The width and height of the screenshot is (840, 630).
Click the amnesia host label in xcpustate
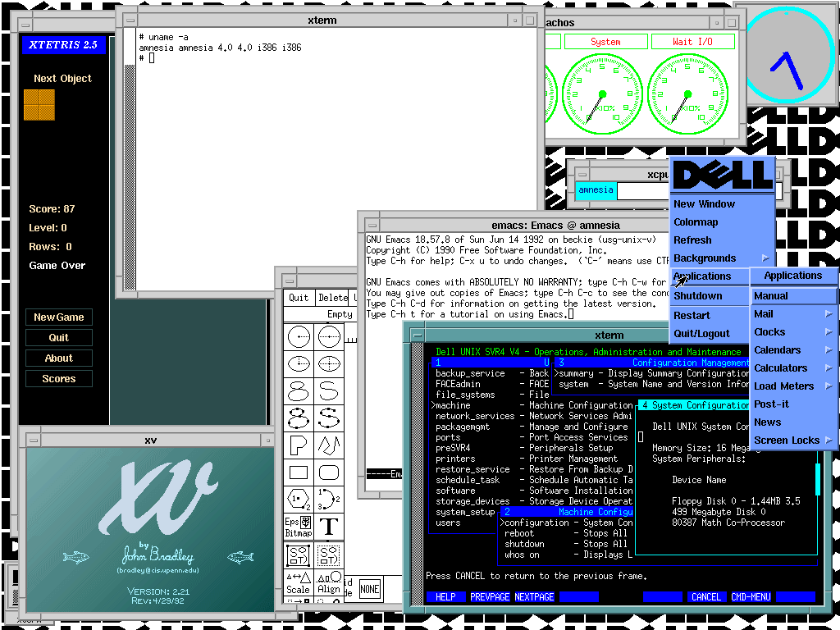pyautogui.click(x=596, y=190)
